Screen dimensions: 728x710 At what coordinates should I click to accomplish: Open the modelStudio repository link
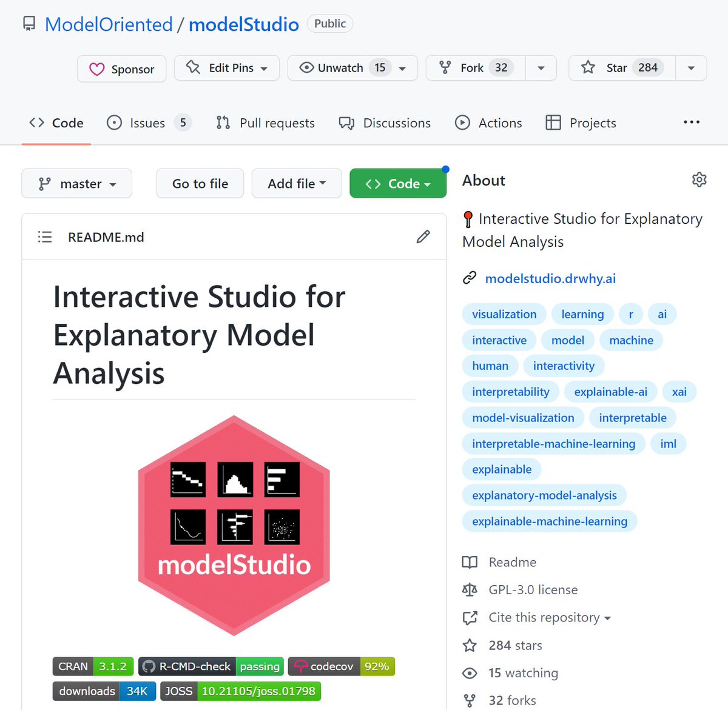[x=244, y=24]
